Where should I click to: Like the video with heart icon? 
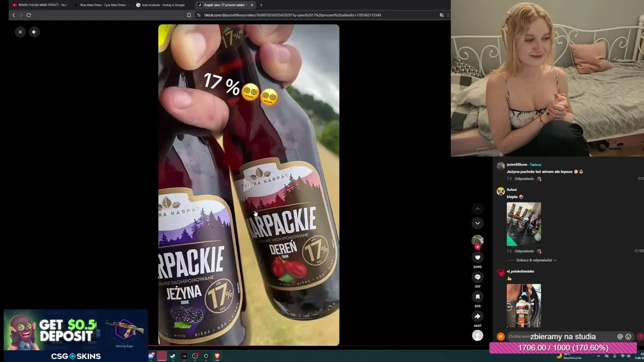477,257
